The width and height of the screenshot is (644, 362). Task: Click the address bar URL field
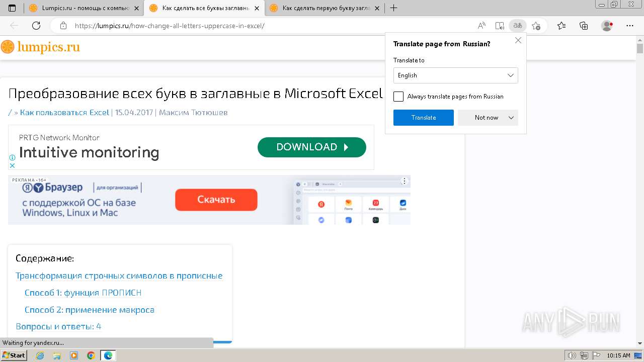[x=272, y=26]
